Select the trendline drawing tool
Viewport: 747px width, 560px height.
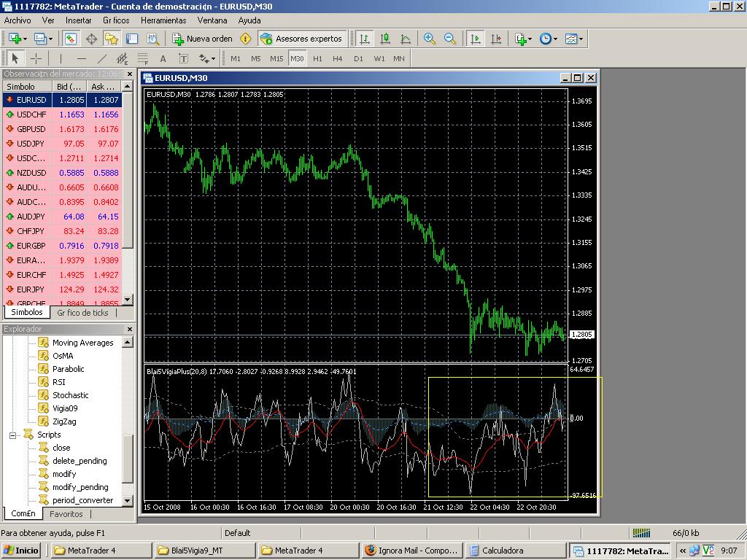(102, 58)
